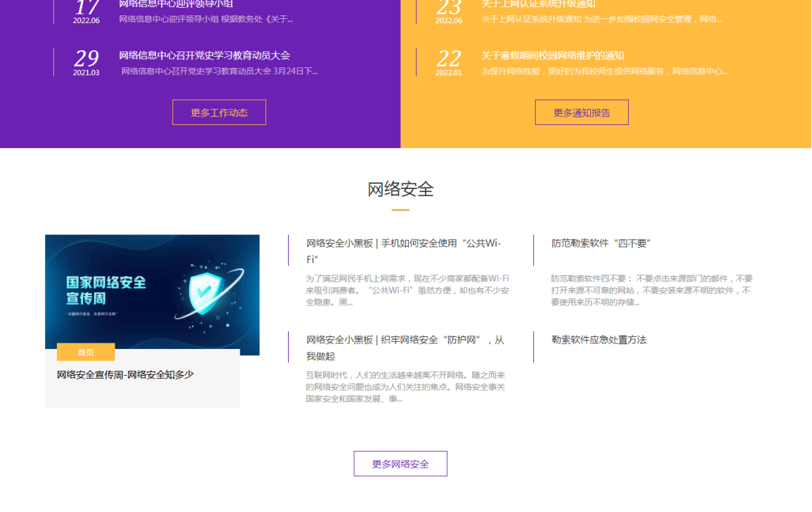Click the 网络信息中心迎评领导小组 summary text
Screen dimensions: 812x512
206,19
